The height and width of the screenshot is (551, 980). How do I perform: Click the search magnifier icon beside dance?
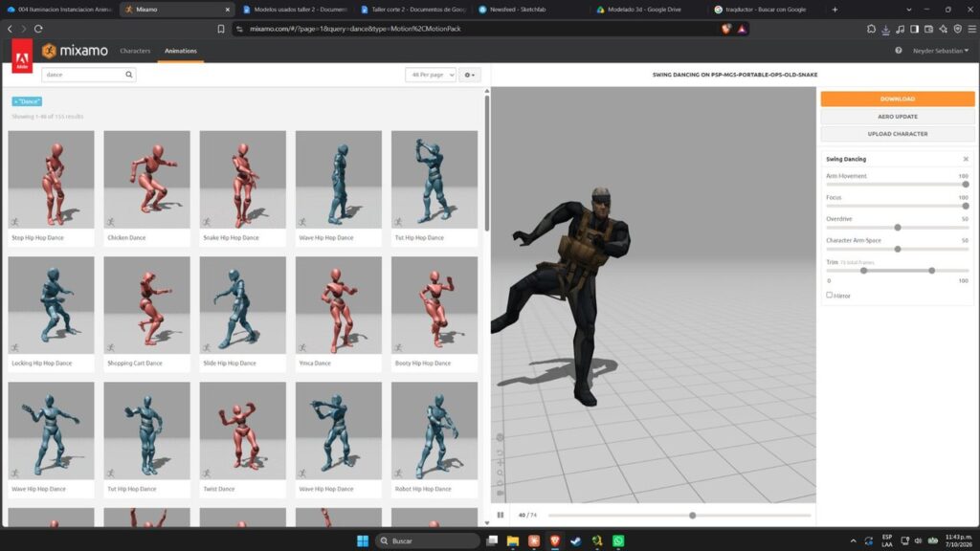point(129,75)
